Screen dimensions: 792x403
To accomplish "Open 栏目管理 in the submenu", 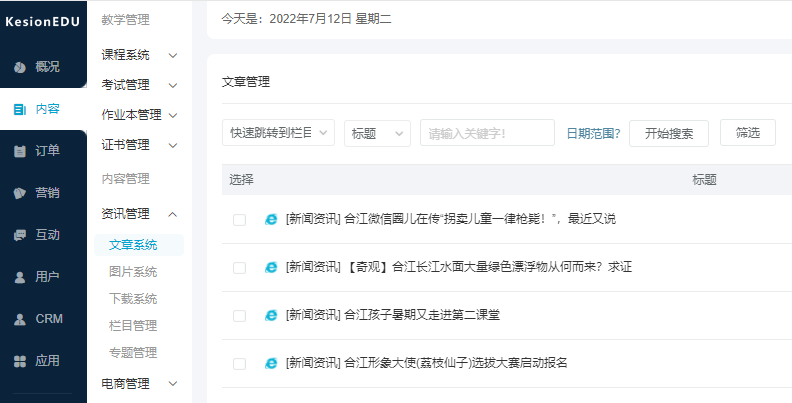I will 133,325.
